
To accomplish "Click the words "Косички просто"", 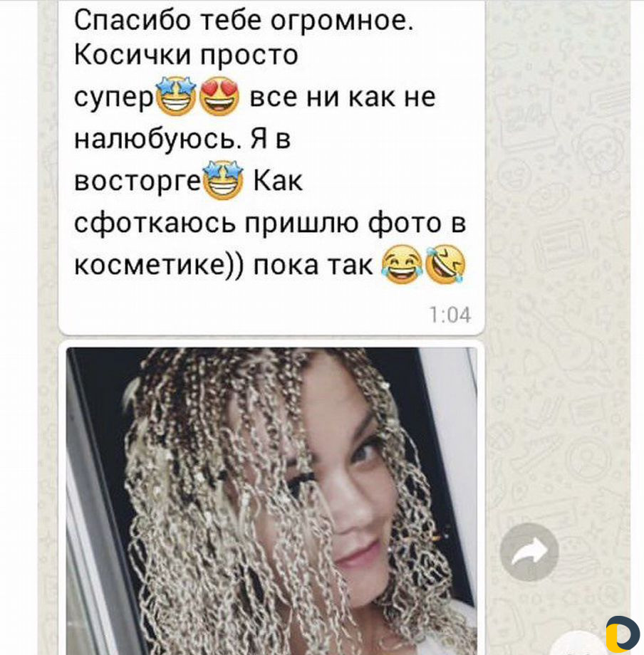I will pos(186,55).
